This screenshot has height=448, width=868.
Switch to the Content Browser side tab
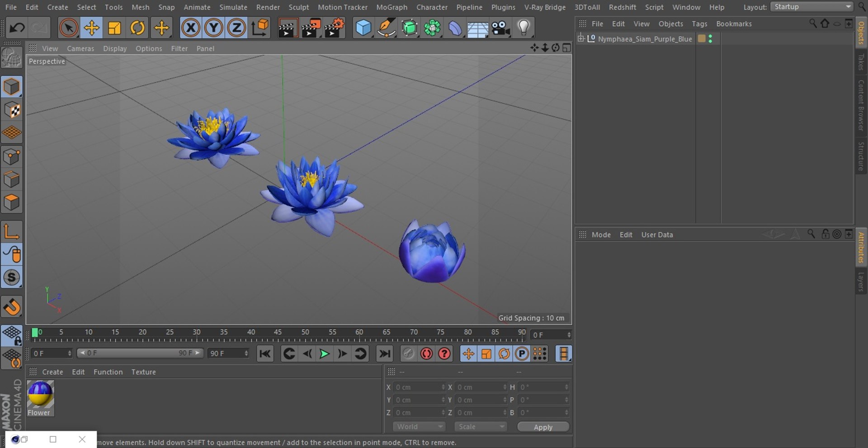[861, 105]
